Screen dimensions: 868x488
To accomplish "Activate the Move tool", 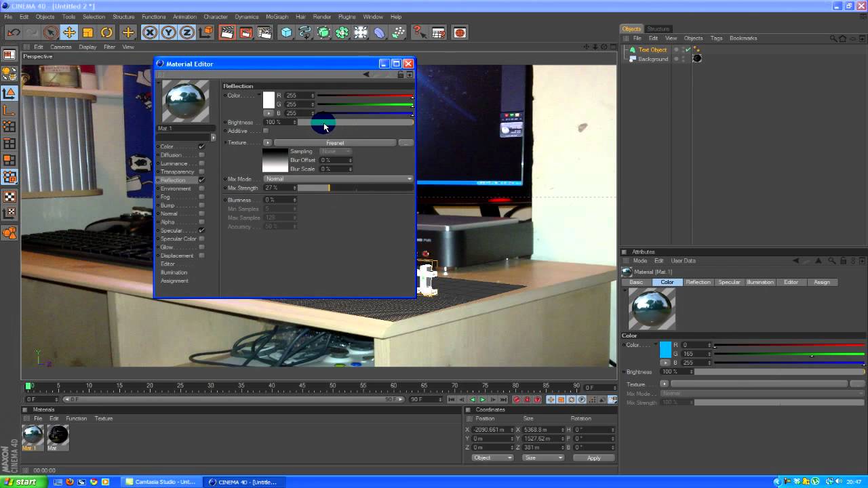I will tap(69, 33).
